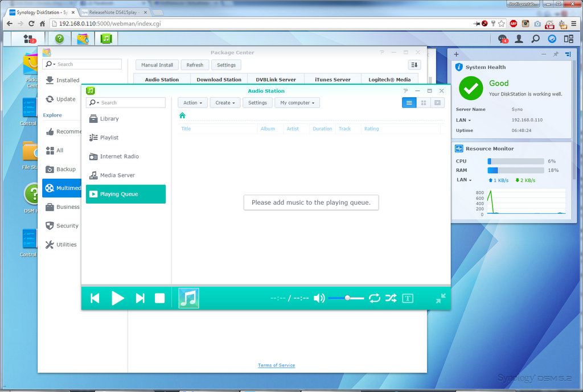Go to Audio Station home breadcrumb
The width and height of the screenshot is (583, 392).
click(182, 115)
